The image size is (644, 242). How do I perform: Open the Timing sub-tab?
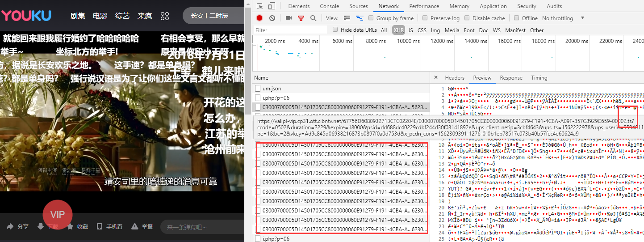coord(539,78)
